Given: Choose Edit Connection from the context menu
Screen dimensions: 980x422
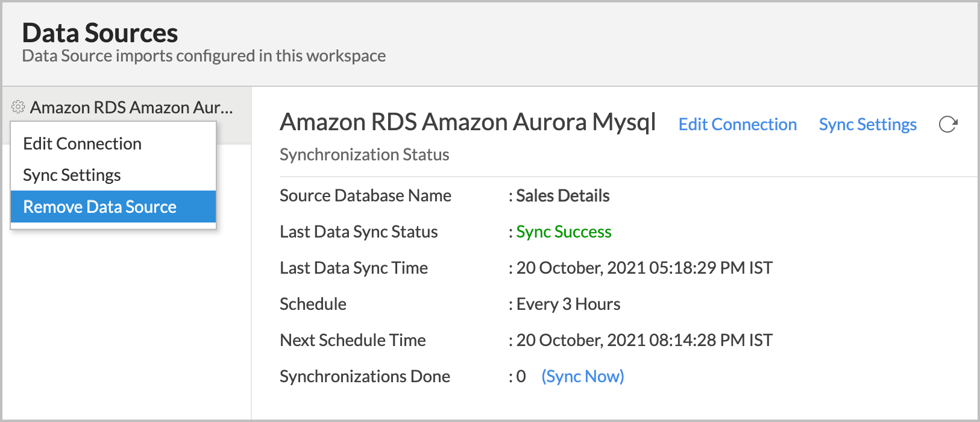Looking at the screenshot, I should 83,143.
